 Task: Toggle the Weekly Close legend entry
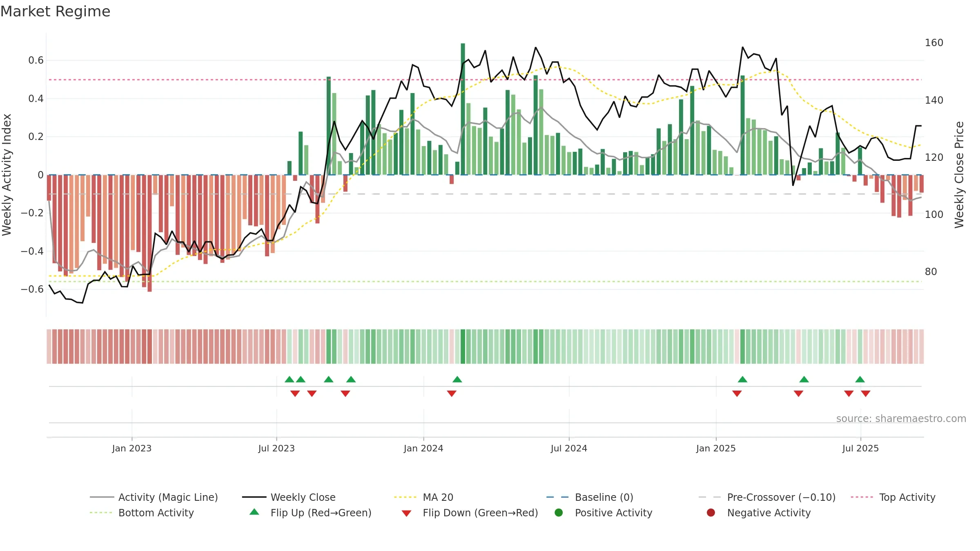289,497
